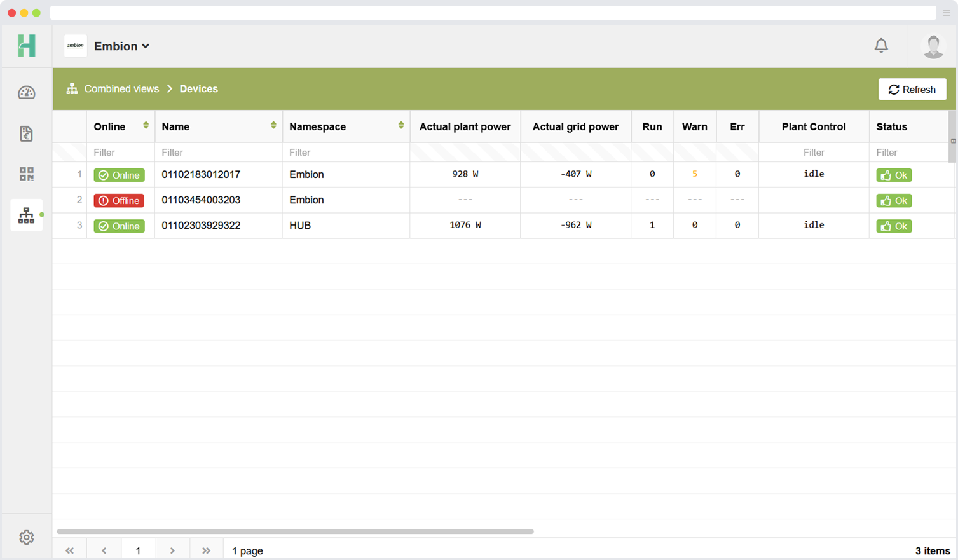Open the dashboard gauge icon in sidebar
Viewport: 958px width, 560px height.
pos(26,93)
